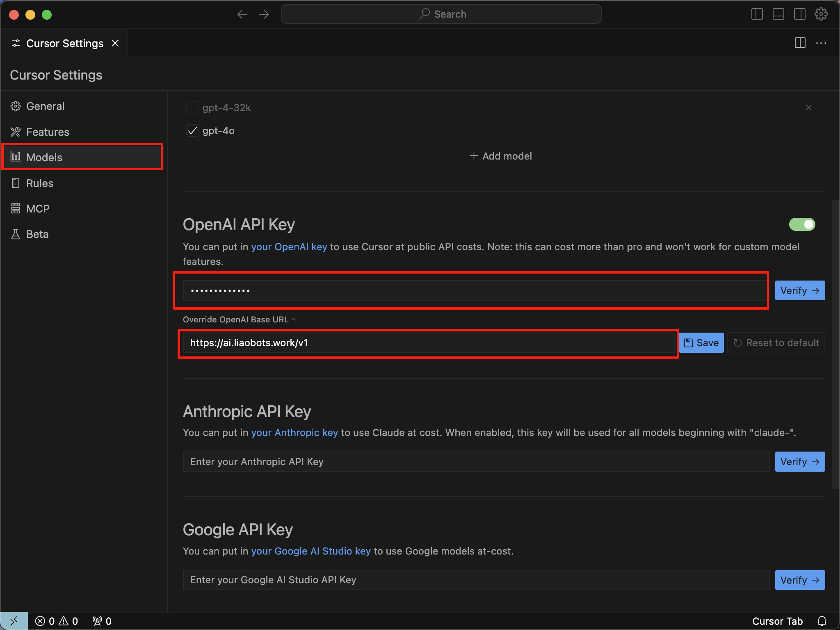
Task: Click the go back arrow
Action: (x=242, y=14)
